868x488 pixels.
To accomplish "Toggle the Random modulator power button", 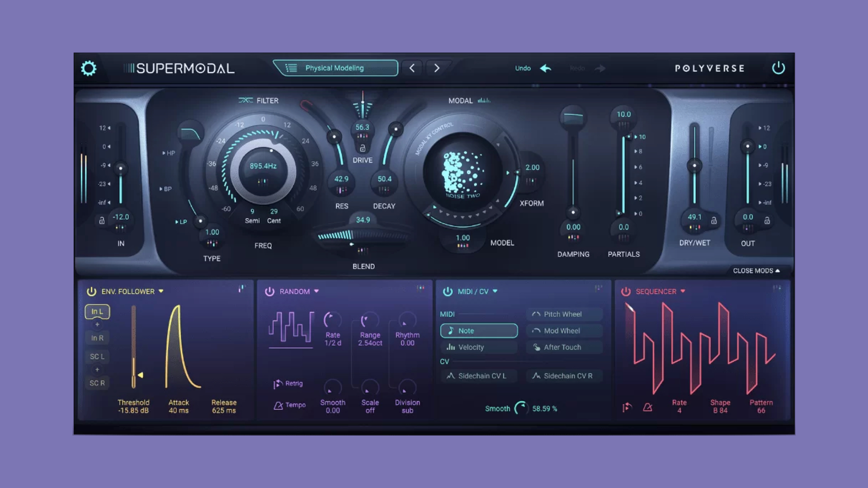I will pyautogui.click(x=269, y=291).
